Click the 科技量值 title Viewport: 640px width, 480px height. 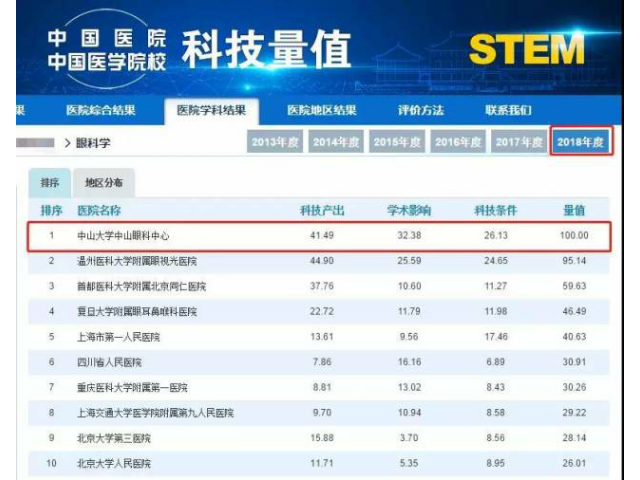267,49
